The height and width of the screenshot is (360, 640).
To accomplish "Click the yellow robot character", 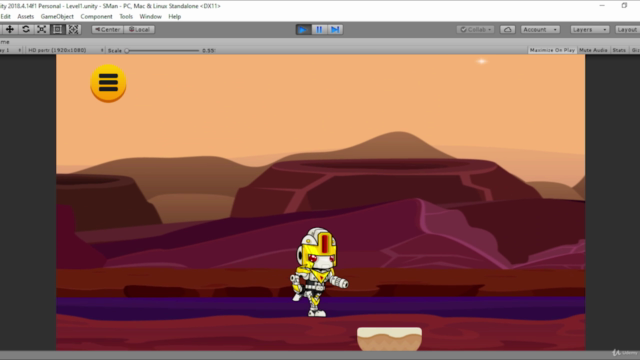I will point(319,272).
